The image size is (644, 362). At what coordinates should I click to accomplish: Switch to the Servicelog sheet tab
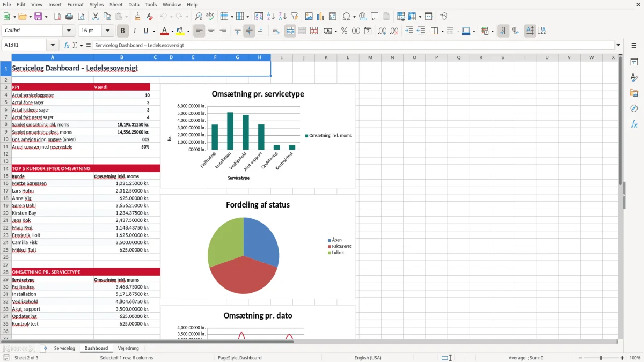pyautogui.click(x=64, y=349)
